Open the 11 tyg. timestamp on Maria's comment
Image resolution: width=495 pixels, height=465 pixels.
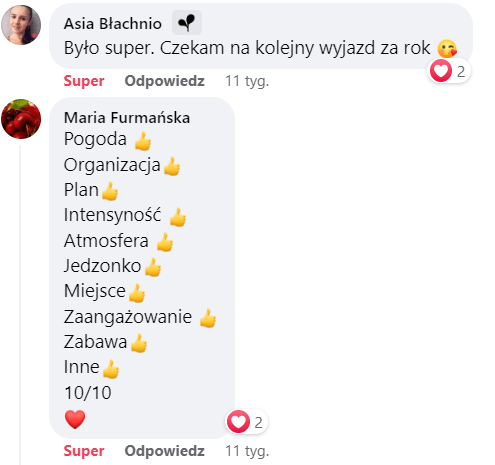click(247, 451)
